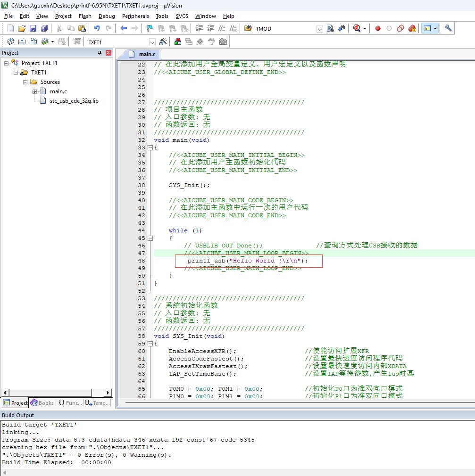Open the Flash menu
Image resolution: width=475 pixels, height=476 pixels.
85,16
